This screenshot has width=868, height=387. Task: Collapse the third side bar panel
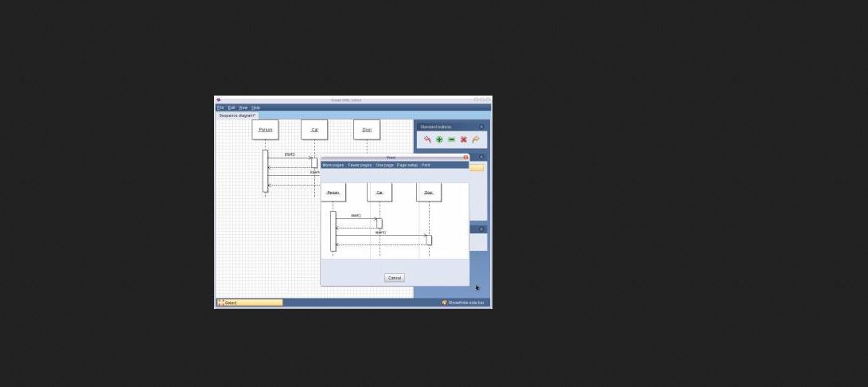(x=481, y=229)
